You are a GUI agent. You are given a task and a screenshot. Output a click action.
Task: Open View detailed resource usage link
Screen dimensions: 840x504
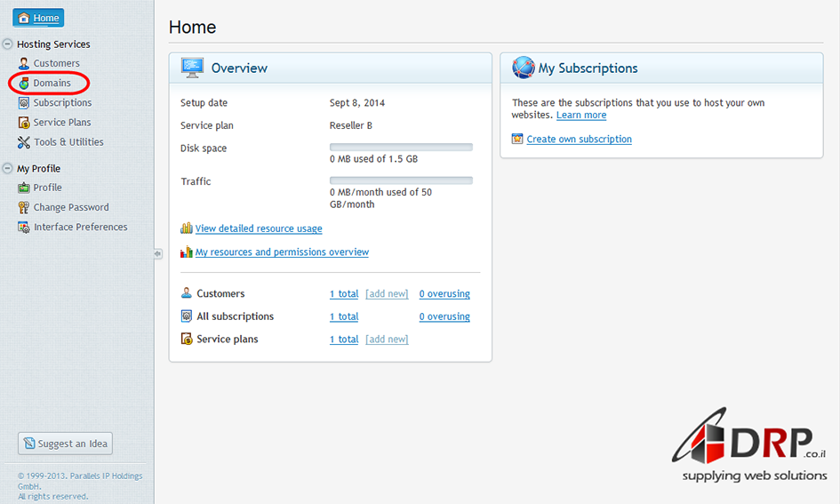(x=259, y=228)
